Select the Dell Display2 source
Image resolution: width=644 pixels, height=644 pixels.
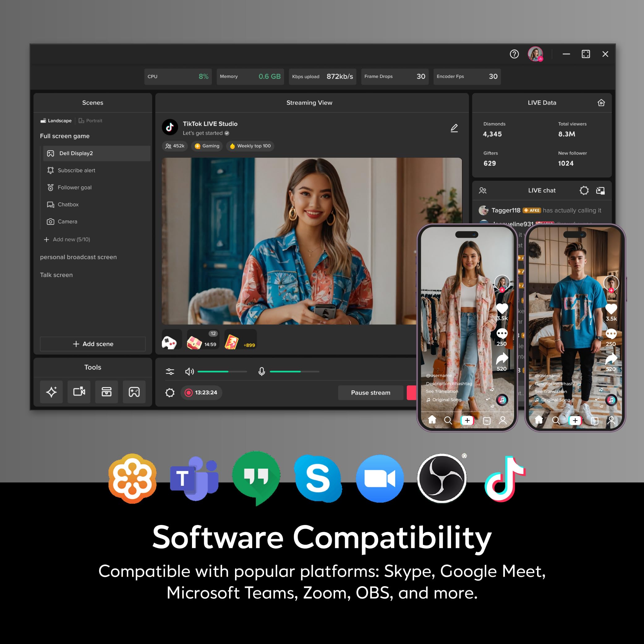point(97,153)
